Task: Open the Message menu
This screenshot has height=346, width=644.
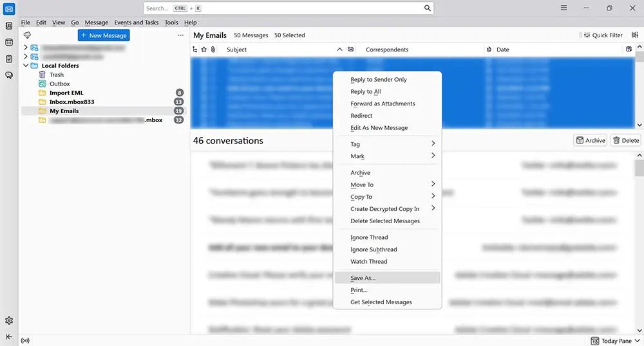Action: (97, 23)
